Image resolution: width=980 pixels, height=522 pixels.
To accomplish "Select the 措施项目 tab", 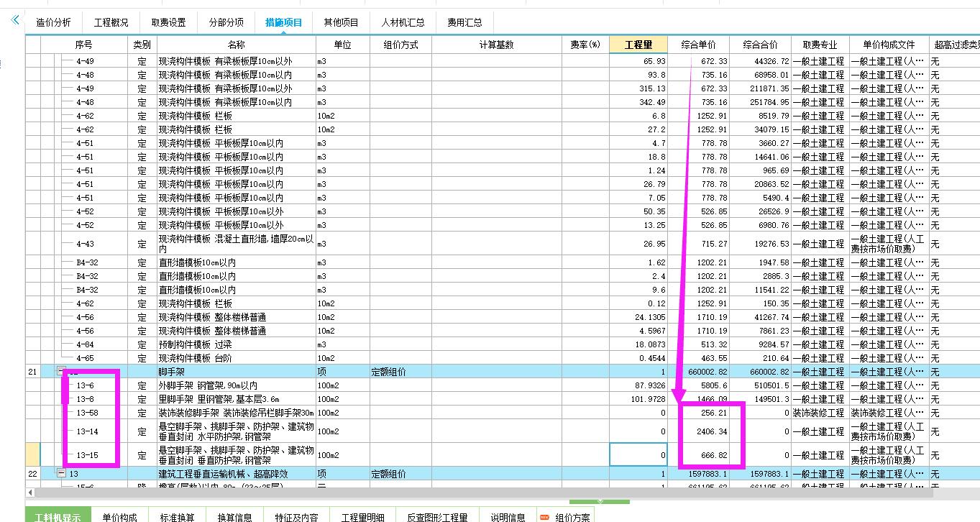I will (x=284, y=22).
